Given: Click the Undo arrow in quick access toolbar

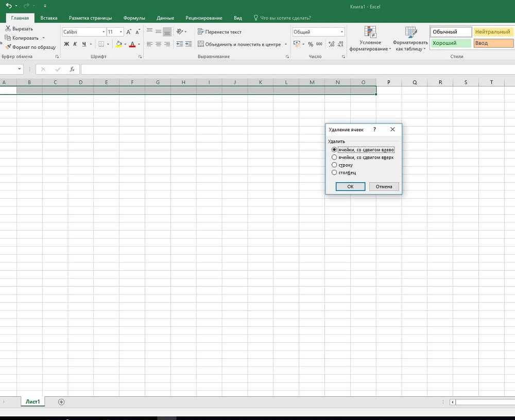Looking at the screenshot, I should click(x=9, y=6).
